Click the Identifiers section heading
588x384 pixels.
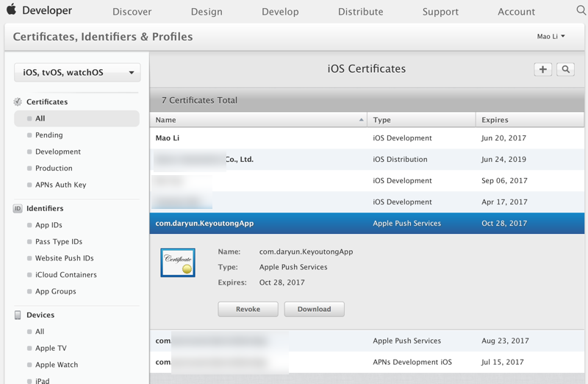click(x=45, y=208)
